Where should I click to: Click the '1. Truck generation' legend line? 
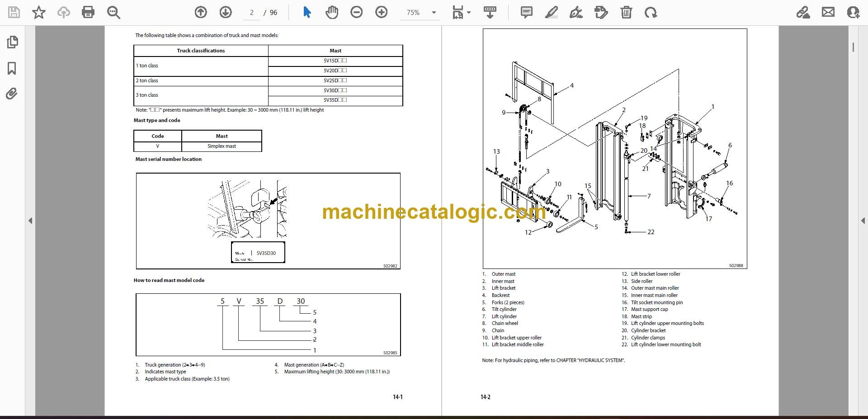coord(170,365)
